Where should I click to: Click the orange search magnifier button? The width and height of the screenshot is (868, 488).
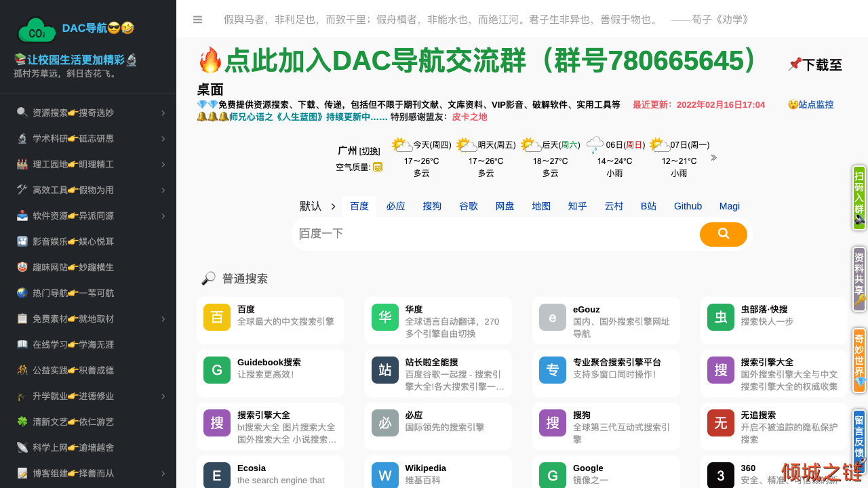coord(724,234)
